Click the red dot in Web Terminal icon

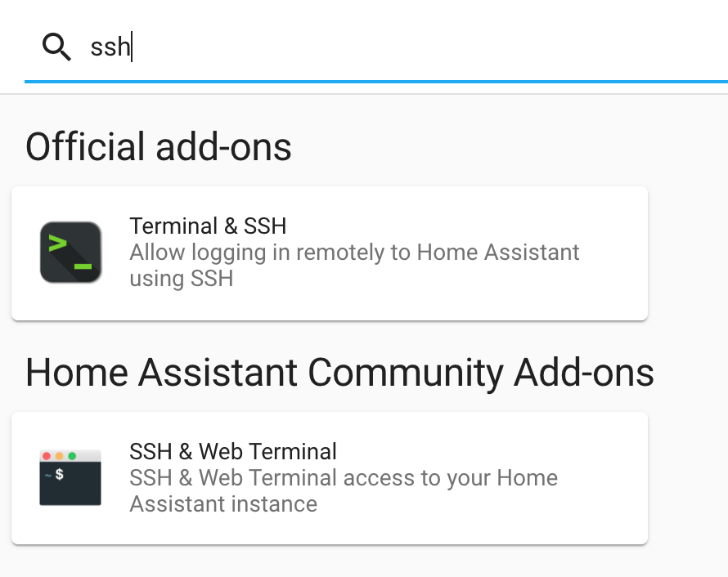(x=47, y=455)
